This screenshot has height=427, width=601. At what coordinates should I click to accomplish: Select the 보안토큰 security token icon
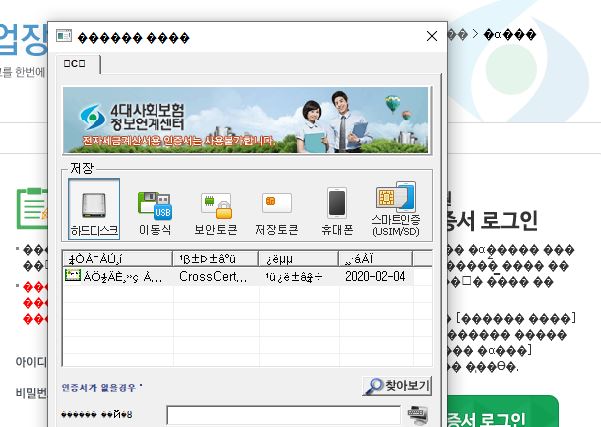point(216,214)
